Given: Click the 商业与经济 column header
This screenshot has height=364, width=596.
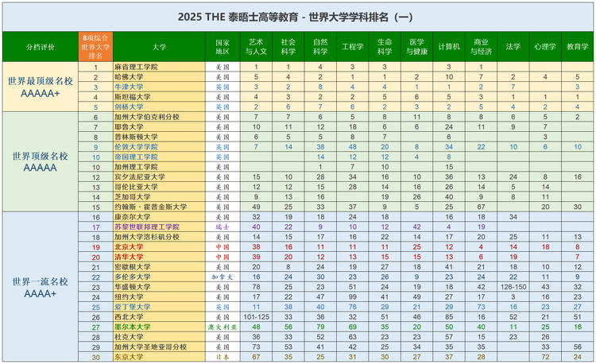Looking at the screenshot, I should click(481, 47).
